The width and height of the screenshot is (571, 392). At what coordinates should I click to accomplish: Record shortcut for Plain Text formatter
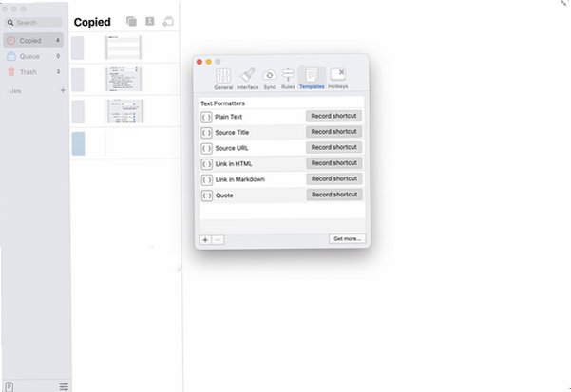pyautogui.click(x=333, y=116)
